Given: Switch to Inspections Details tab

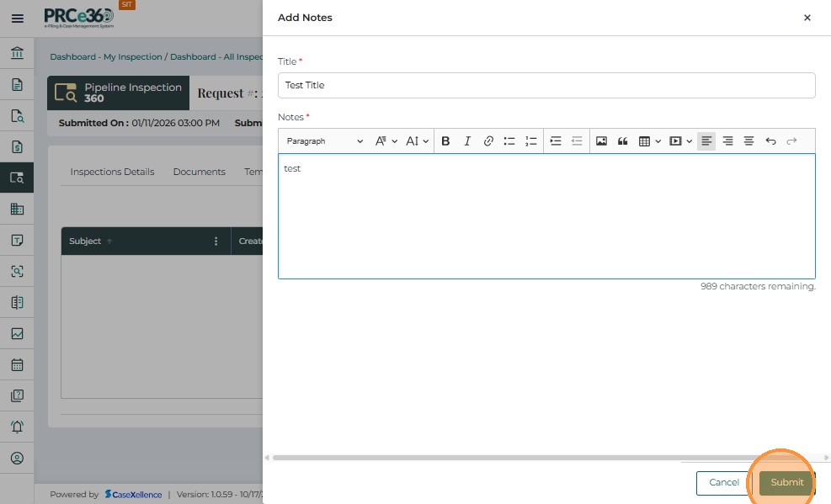Looking at the screenshot, I should coord(112,172).
